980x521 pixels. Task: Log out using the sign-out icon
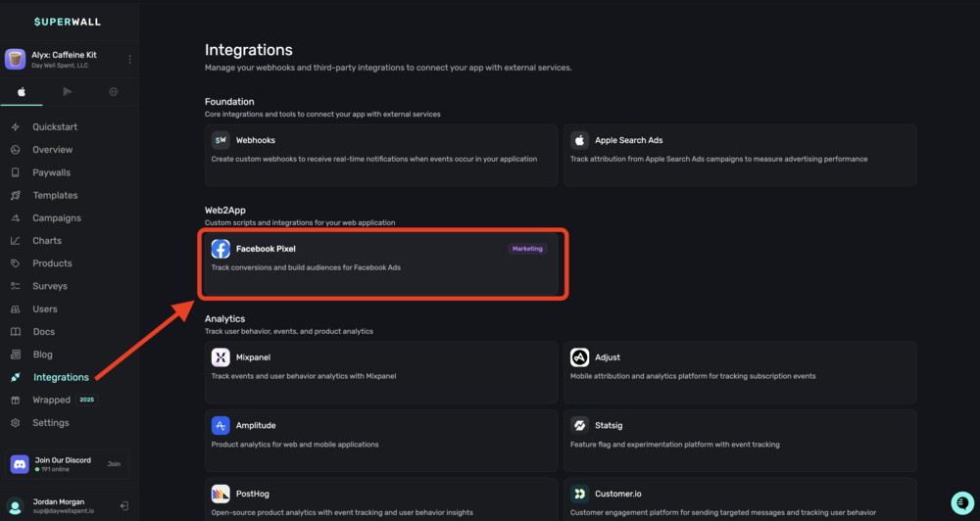coord(124,506)
